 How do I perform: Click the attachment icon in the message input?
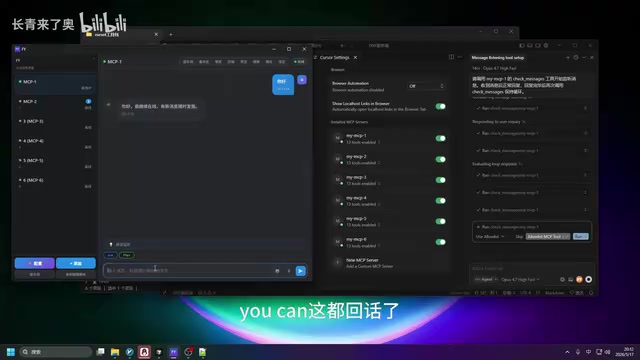[277, 271]
